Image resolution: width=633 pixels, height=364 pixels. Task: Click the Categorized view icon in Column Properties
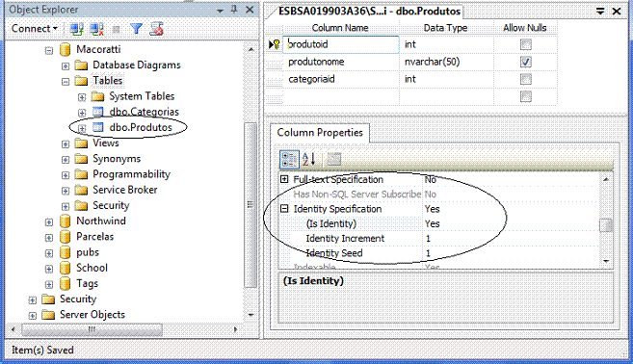[289, 160]
